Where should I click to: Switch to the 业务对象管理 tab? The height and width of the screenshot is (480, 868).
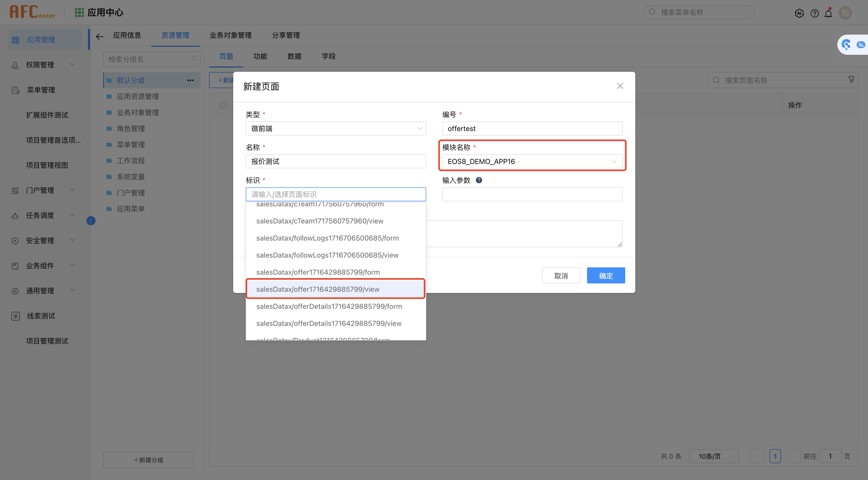230,35
